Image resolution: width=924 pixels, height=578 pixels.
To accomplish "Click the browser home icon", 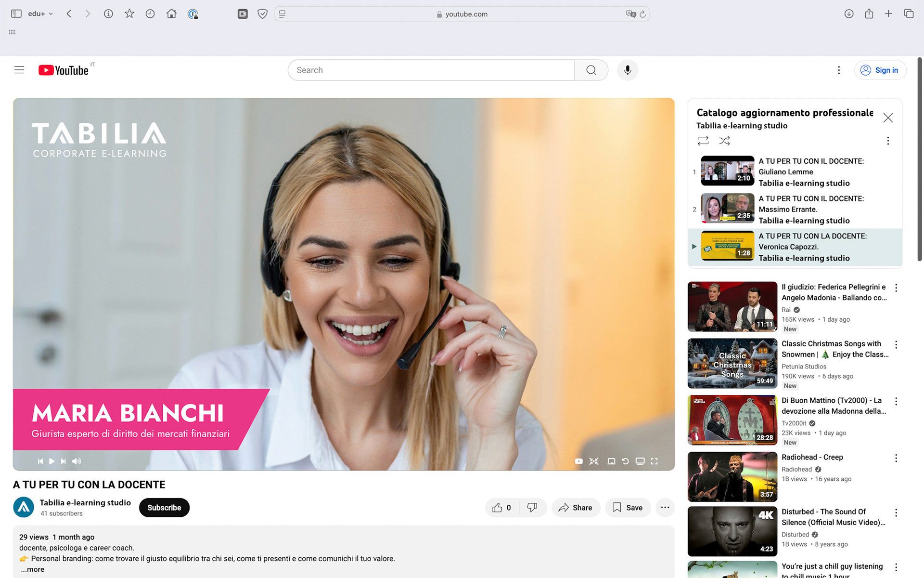I will 171,14.
